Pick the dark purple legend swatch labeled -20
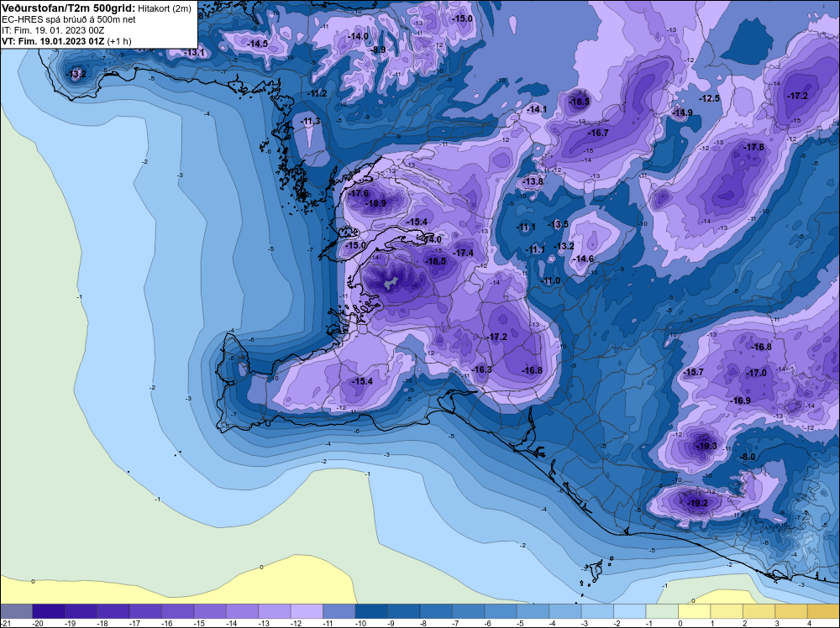Image resolution: width=840 pixels, height=628 pixels. [48, 611]
